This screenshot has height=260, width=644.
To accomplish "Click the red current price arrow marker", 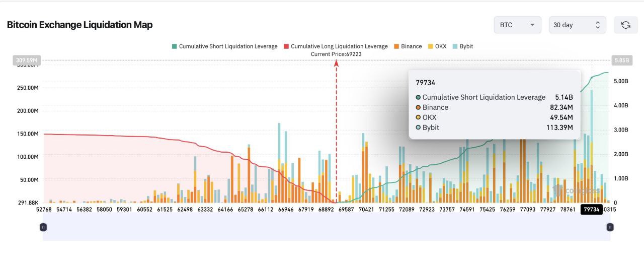I will (336, 63).
